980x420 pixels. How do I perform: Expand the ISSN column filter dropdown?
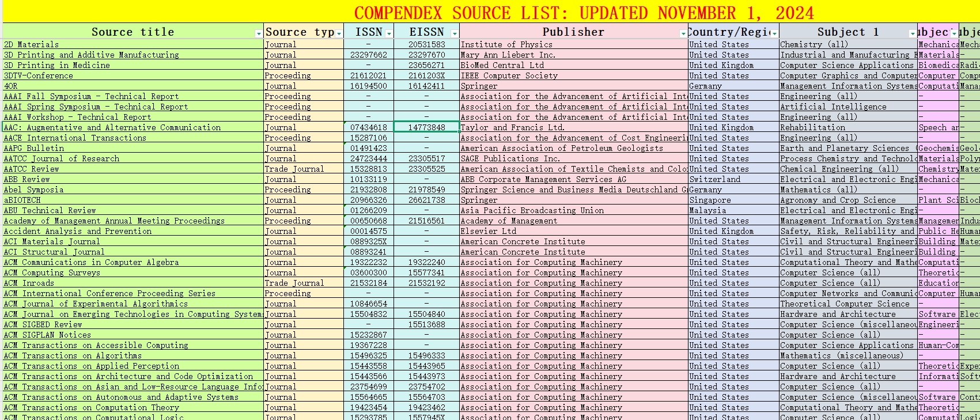coord(389,34)
